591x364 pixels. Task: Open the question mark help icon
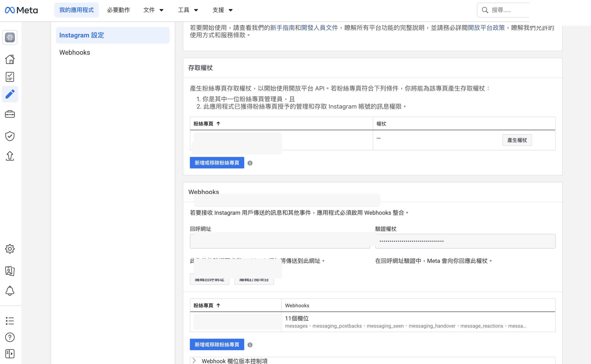pos(10,337)
